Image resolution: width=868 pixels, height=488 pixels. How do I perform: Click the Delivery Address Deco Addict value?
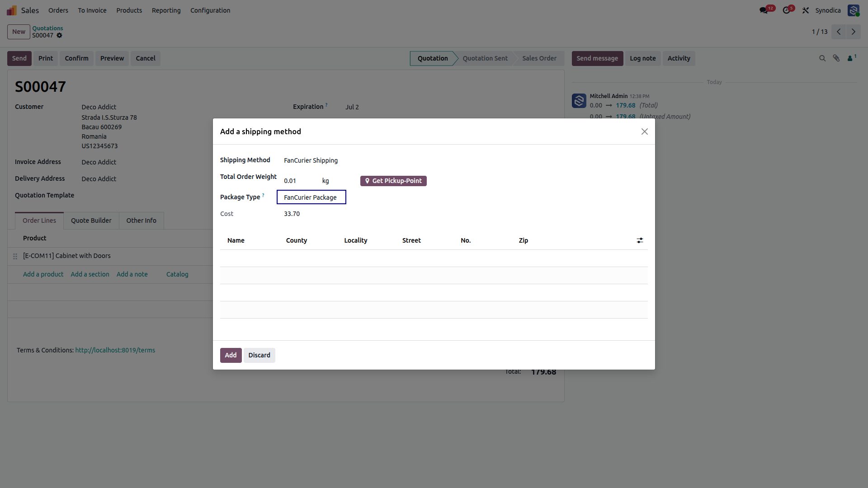[x=99, y=179]
